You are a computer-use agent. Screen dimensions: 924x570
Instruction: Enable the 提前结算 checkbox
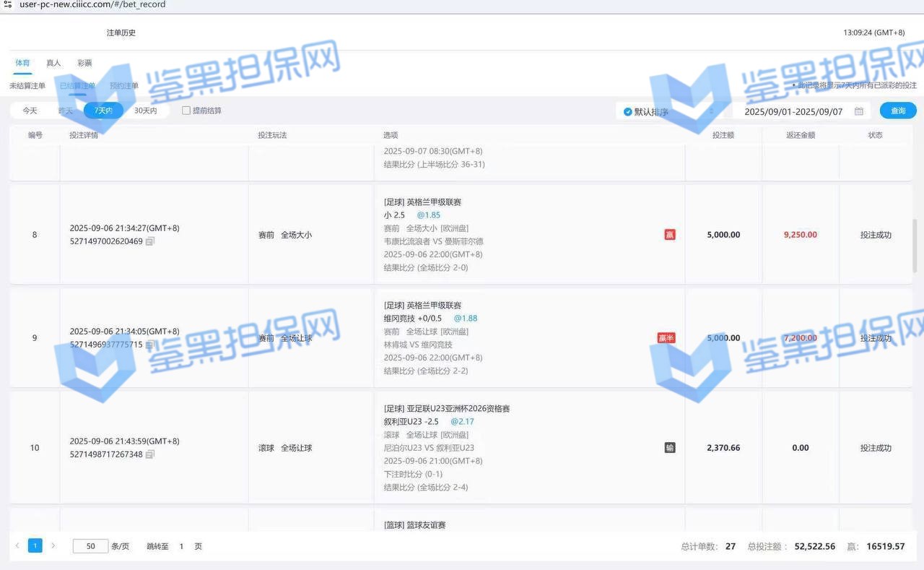(186, 111)
